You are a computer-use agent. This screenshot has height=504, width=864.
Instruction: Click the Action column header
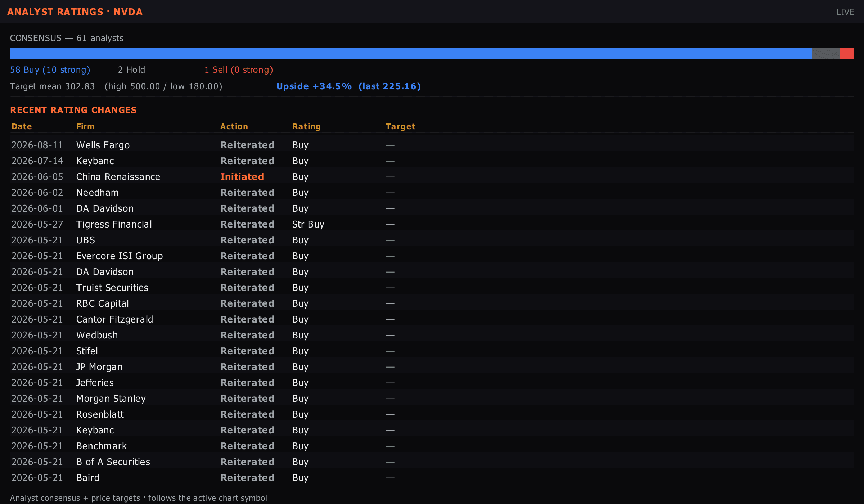[x=234, y=127]
